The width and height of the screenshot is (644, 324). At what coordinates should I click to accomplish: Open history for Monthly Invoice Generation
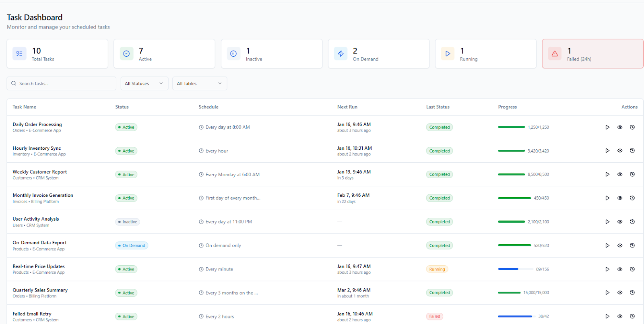pyautogui.click(x=632, y=198)
